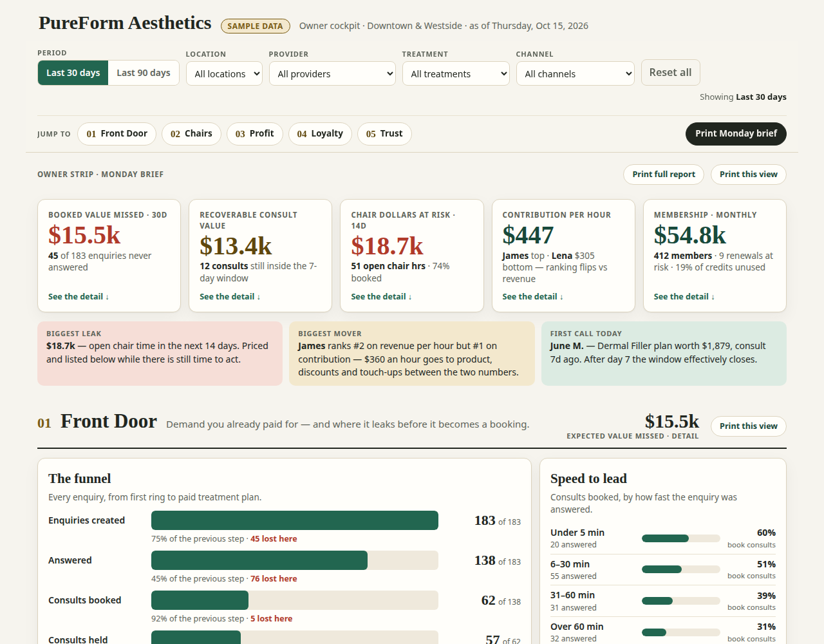Open the All providers dropdown
Viewport: 824px width, 644px height.
coord(332,73)
